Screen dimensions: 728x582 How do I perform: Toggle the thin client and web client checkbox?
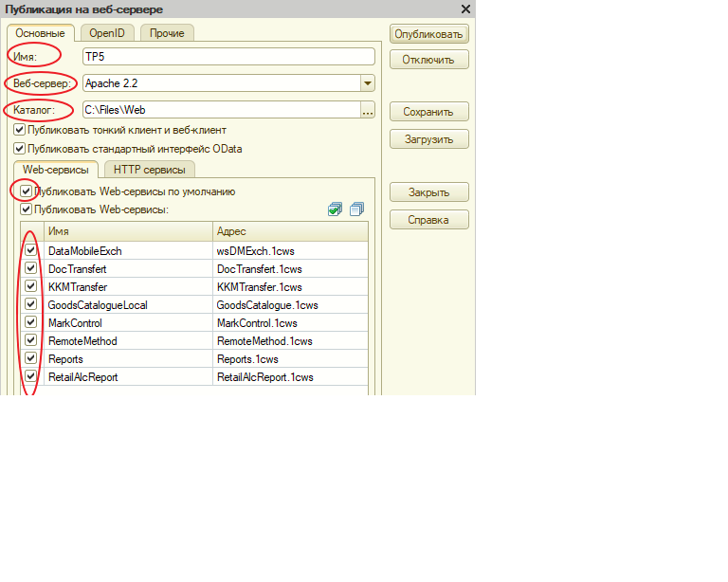(20, 130)
